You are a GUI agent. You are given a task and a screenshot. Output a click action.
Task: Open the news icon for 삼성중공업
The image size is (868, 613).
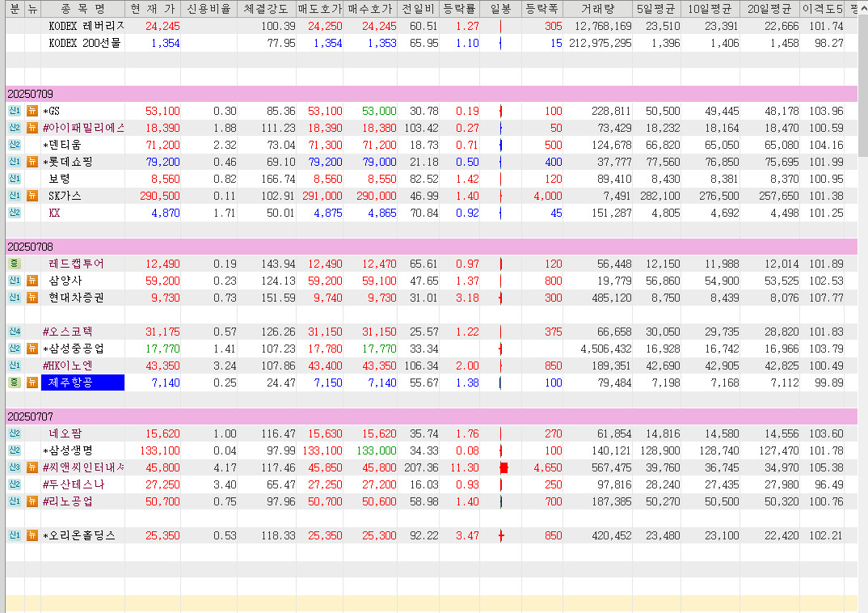[32, 349]
